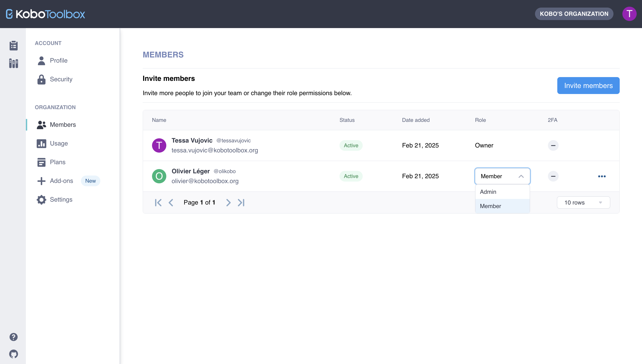This screenshot has width=642, height=364.
Task: Open the help question mark icon
Action: pos(14,337)
